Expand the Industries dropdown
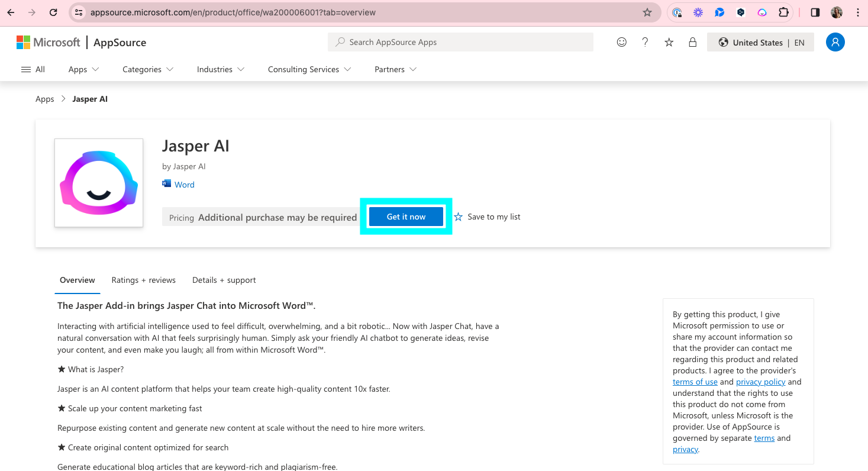The width and height of the screenshot is (868, 471). coord(221,69)
